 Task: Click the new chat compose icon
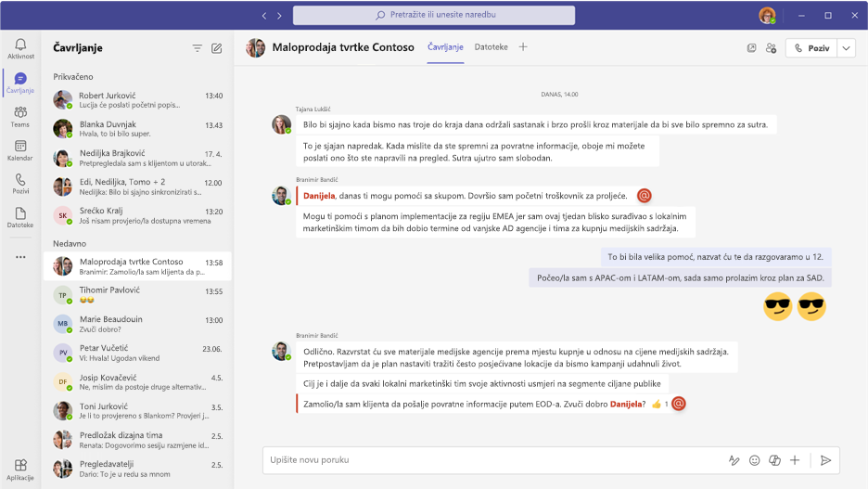[216, 48]
